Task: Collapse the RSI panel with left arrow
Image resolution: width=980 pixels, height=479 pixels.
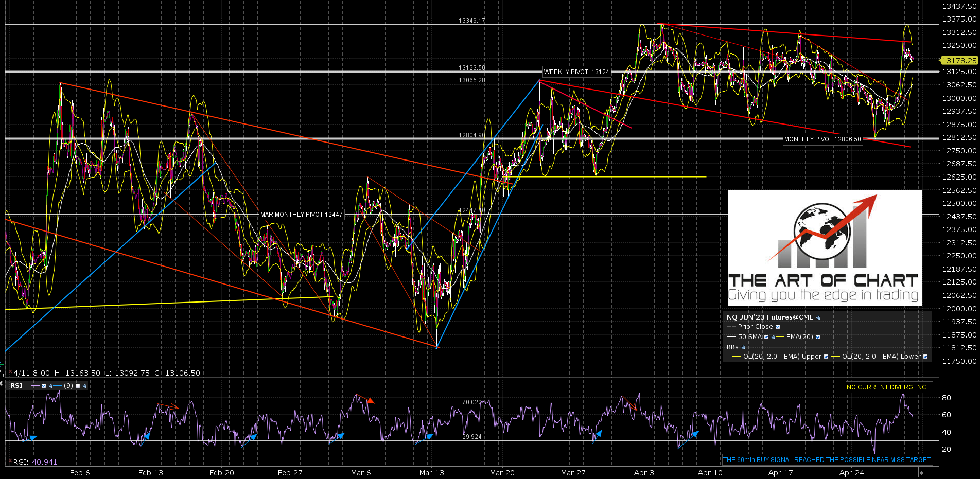Action: click(2, 383)
